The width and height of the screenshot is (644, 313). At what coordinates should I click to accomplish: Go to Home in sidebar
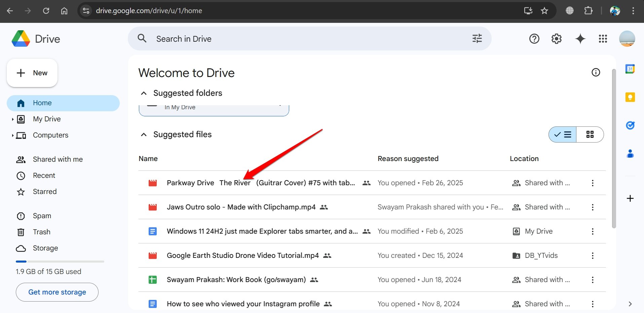[63, 103]
